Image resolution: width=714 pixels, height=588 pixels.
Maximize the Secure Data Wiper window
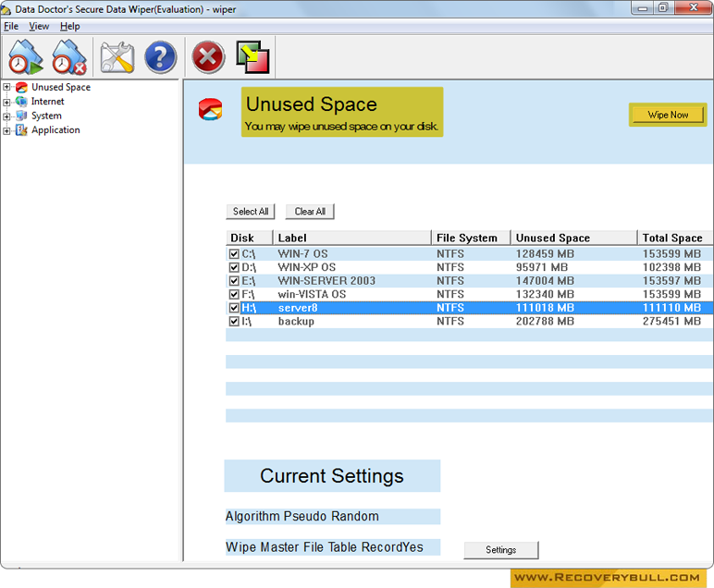pyautogui.click(x=663, y=8)
